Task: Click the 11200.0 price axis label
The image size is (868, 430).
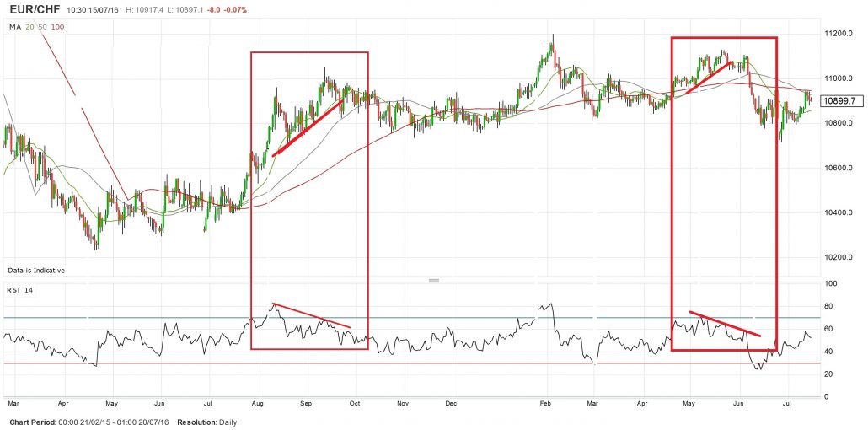Action: 839,34
